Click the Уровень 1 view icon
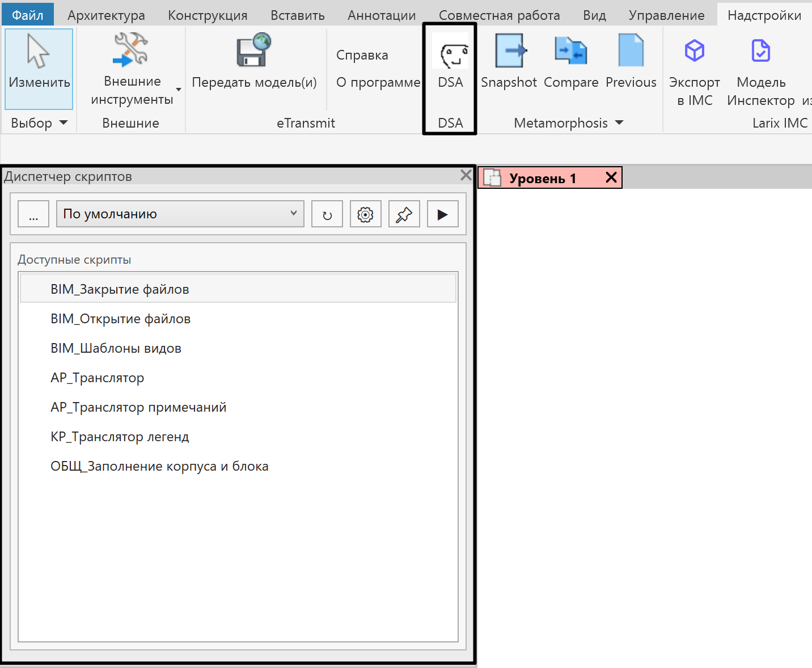This screenshot has height=668, width=812. coord(493,177)
